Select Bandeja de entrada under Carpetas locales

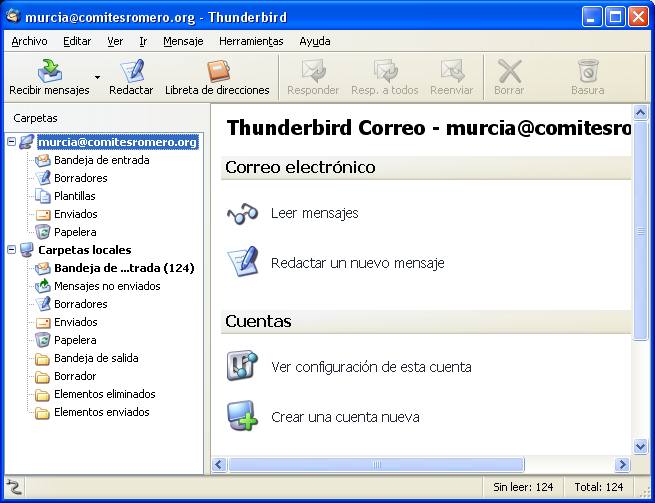pyautogui.click(x=123, y=268)
